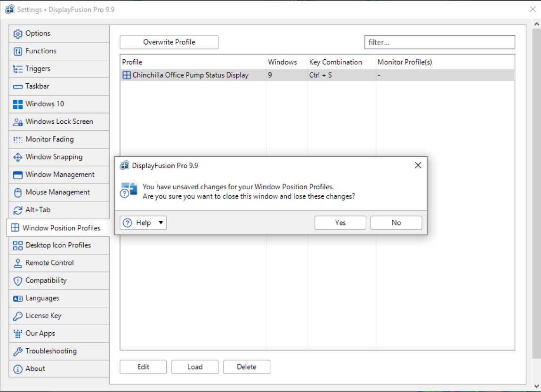This screenshot has width=541, height=392.
Task: Click the Mouse Management mouse icon
Action: point(18,192)
